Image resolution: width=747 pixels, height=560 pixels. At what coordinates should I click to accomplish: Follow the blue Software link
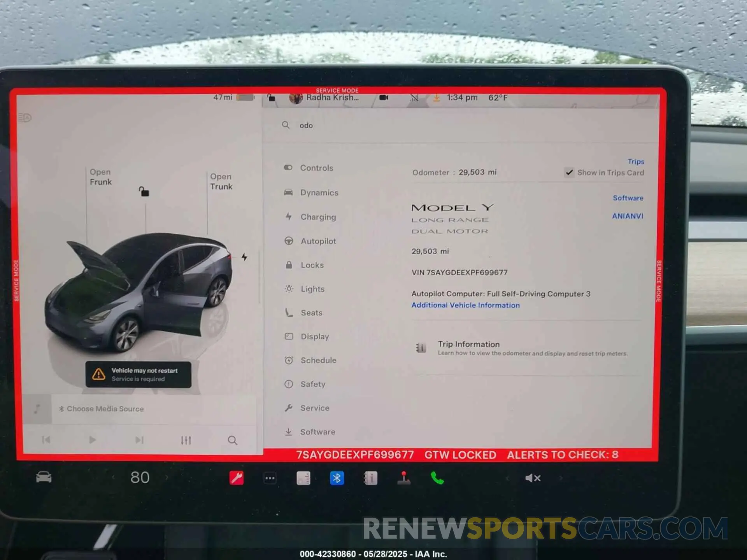pos(628,198)
